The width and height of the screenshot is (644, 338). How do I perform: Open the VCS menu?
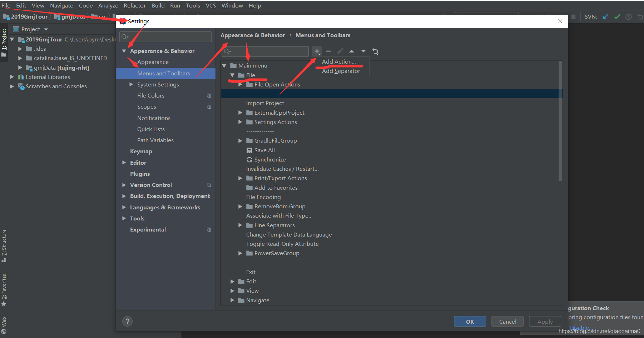click(x=211, y=5)
